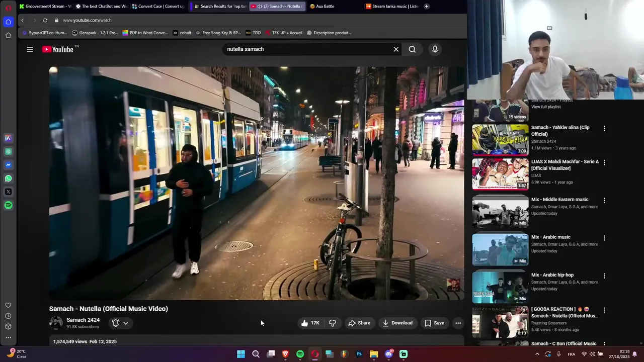Image resolution: width=644 pixels, height=362 pixels.
Task: Switch to The best ChatBot tab
Action: [x=102, y=7]
